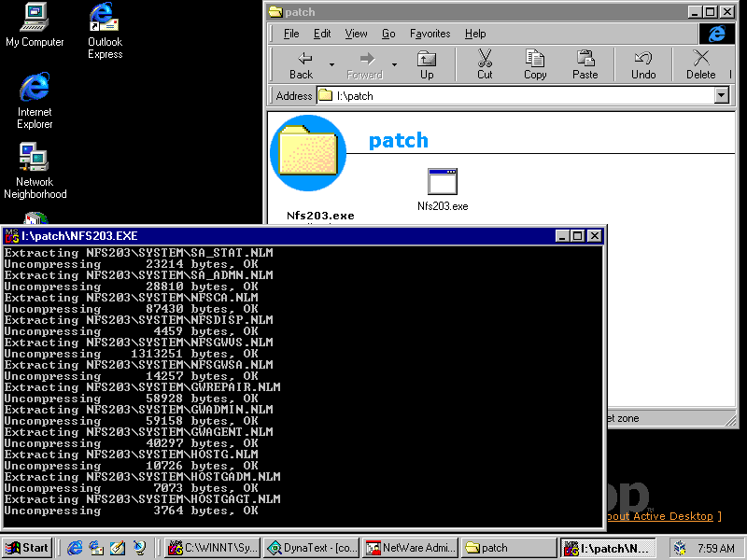
Task: Click the Undo toolbar icon
Action: click(643, 64)
